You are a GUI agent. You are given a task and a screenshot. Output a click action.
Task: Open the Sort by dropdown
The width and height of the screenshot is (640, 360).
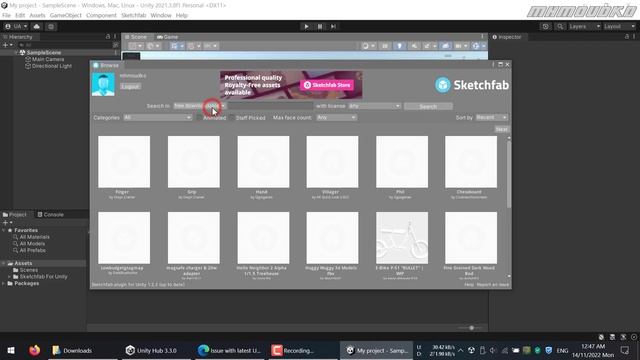[492, 118]
